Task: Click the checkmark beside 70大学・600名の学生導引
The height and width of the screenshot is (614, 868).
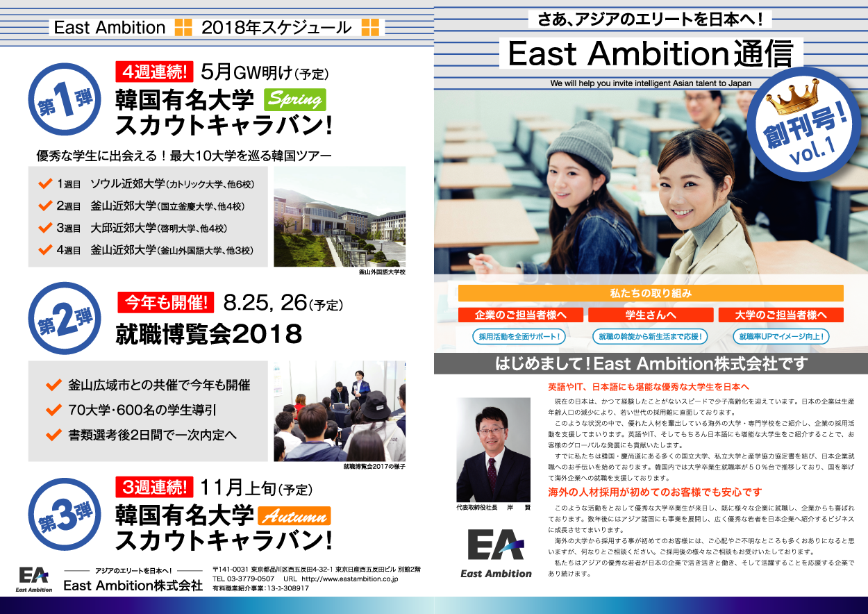Action: point(53,410)
